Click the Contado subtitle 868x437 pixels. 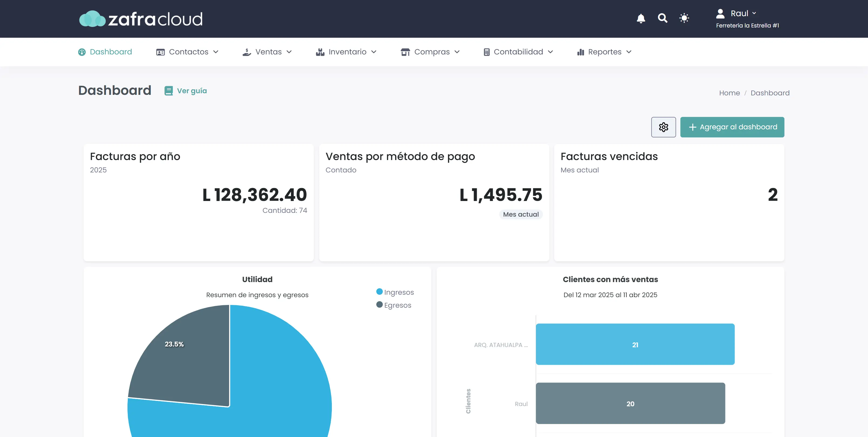[x=341, y=170]
